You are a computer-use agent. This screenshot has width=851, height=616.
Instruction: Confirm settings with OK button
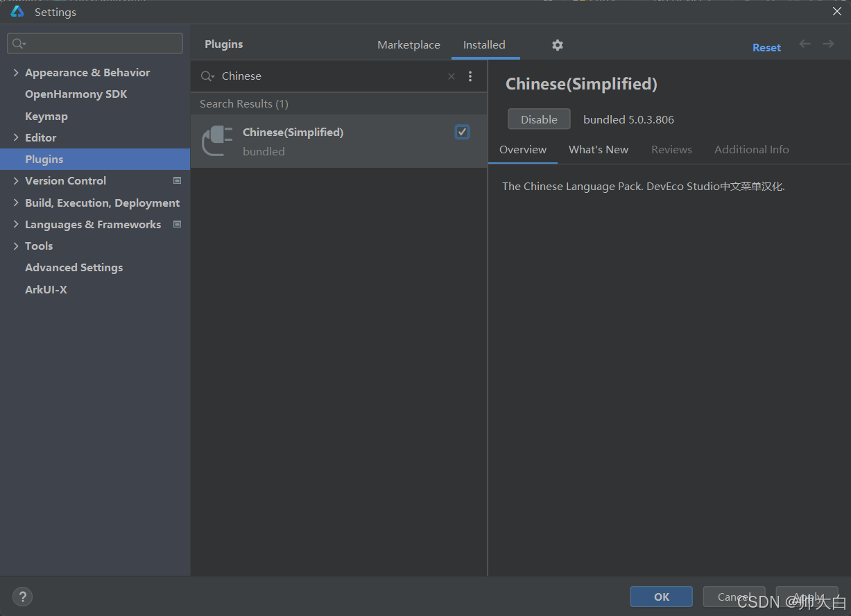coord(661,597)
